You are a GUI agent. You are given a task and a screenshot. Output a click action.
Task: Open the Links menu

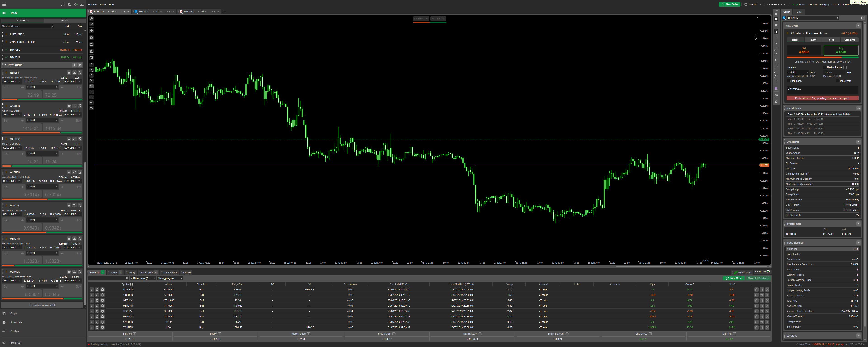coord(103,5)
